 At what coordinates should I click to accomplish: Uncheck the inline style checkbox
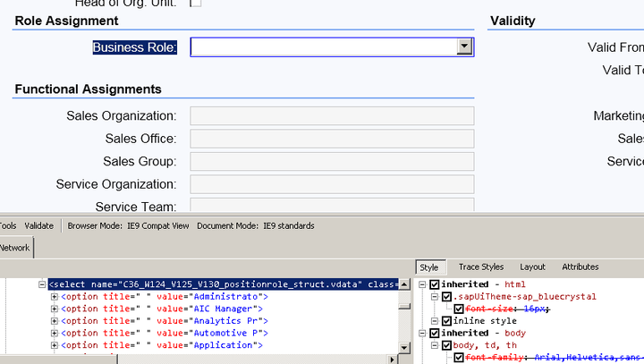click(446, 320)
